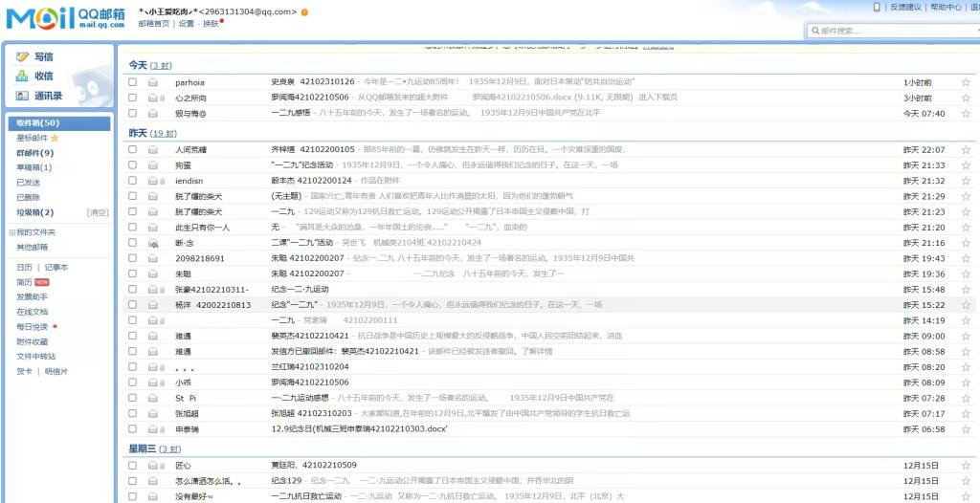
Task: Open 记事本 notepad in sidebar
Action: pos(56,268)
